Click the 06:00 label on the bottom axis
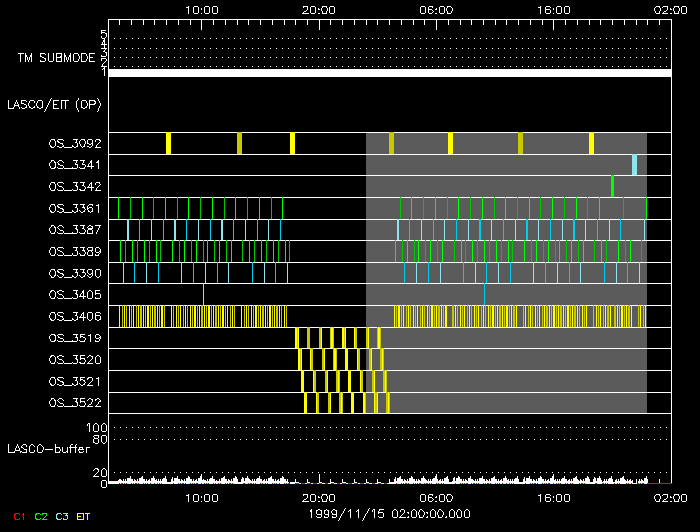The width and height of the screenshot is (700, 532). 436,496
